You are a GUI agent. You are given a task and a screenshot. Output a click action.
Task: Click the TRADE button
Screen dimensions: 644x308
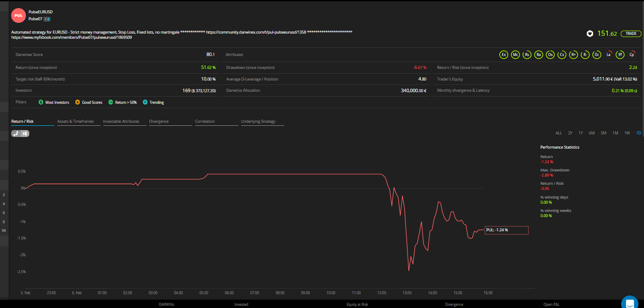tap(631, 34)
